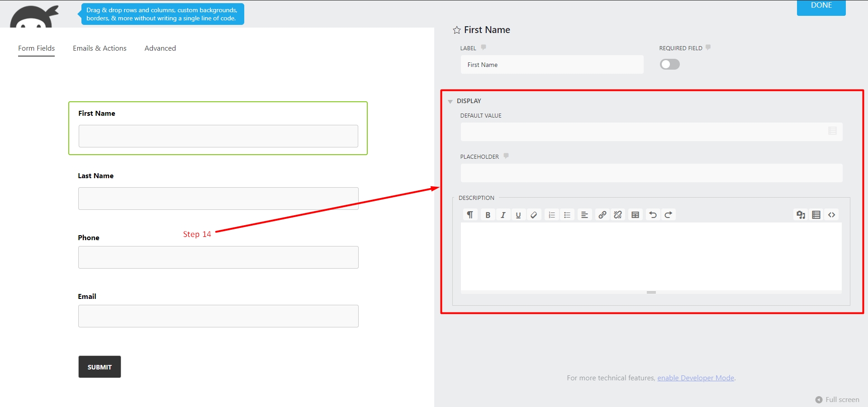Insert an unordered bullet list
The height and width of the screenshot is (407, 868).
(x=567, y=215)
